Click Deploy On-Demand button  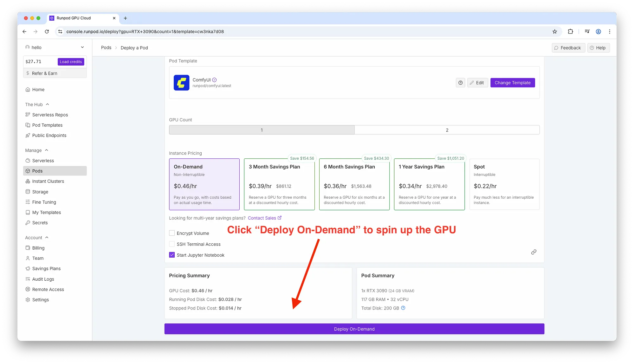coord(354,329)
